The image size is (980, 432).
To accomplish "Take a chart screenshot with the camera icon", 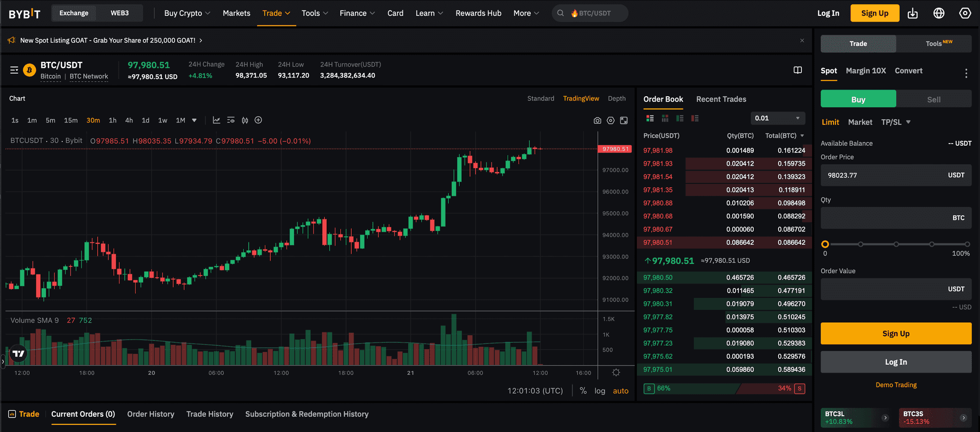I will [597, 120].
